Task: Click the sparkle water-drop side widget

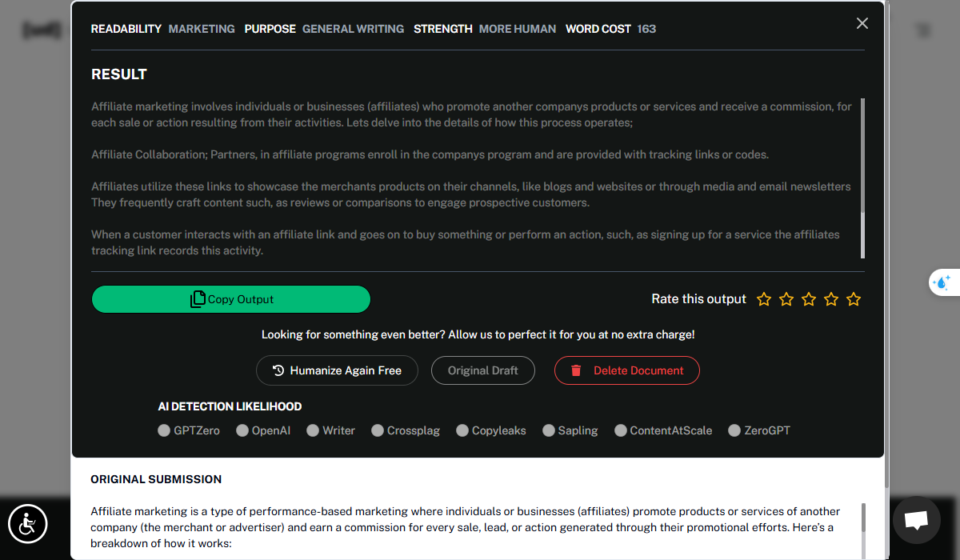Action: coord(942,282)
